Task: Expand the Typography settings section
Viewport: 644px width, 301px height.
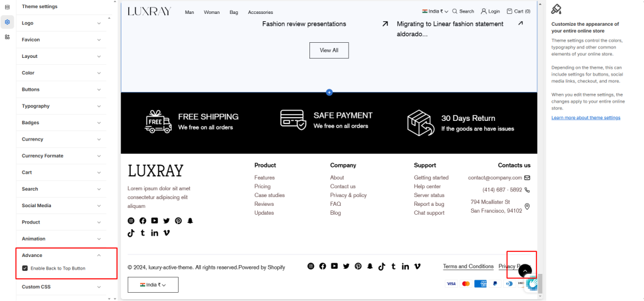Action: point(61,106)
